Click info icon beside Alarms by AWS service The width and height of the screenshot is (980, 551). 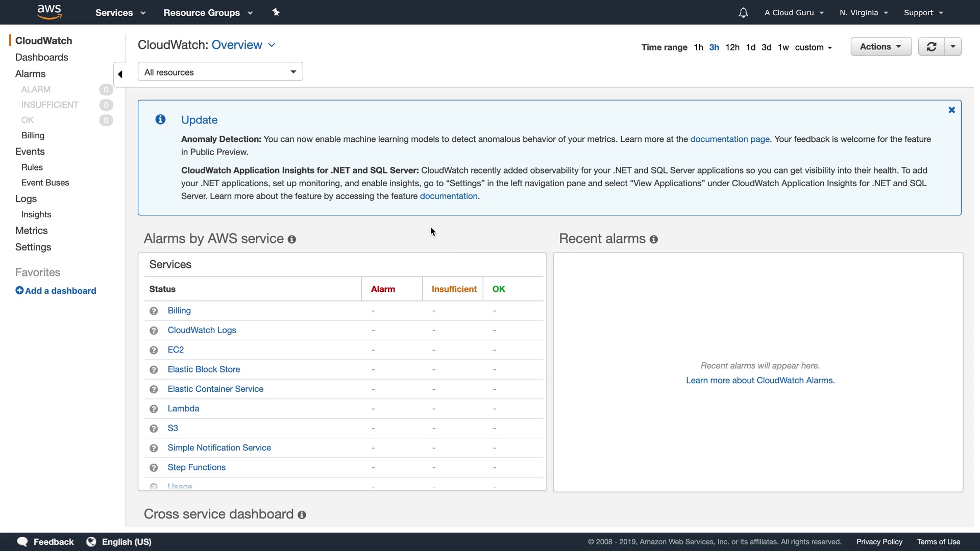tap(292, 239)
